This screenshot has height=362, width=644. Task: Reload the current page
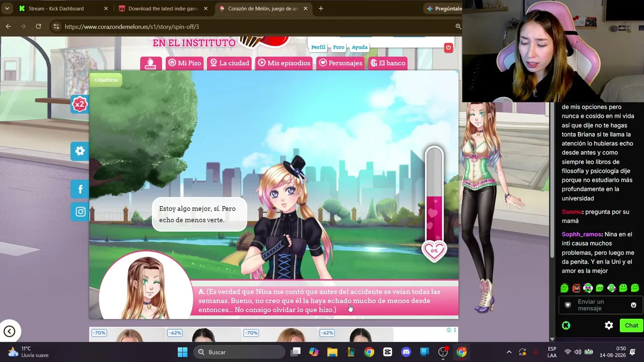[38, 27]
